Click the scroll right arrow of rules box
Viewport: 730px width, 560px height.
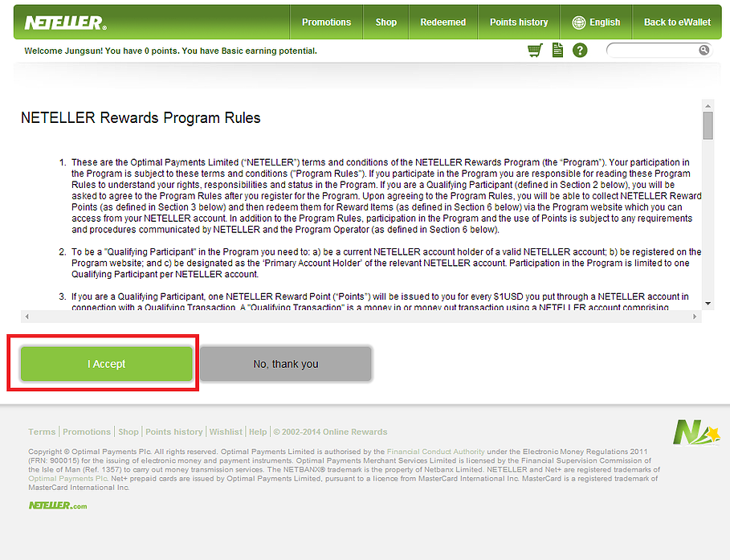[695, 317]
